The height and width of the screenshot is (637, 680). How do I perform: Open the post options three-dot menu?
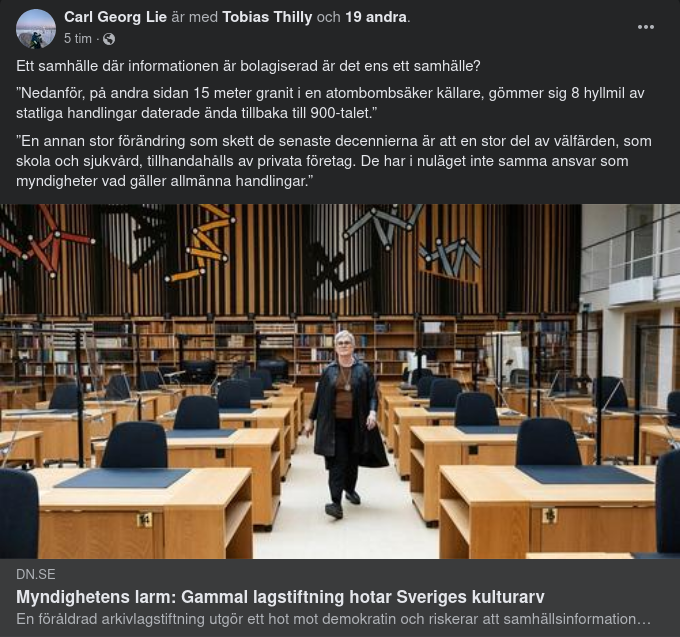(x=645, y=27)
